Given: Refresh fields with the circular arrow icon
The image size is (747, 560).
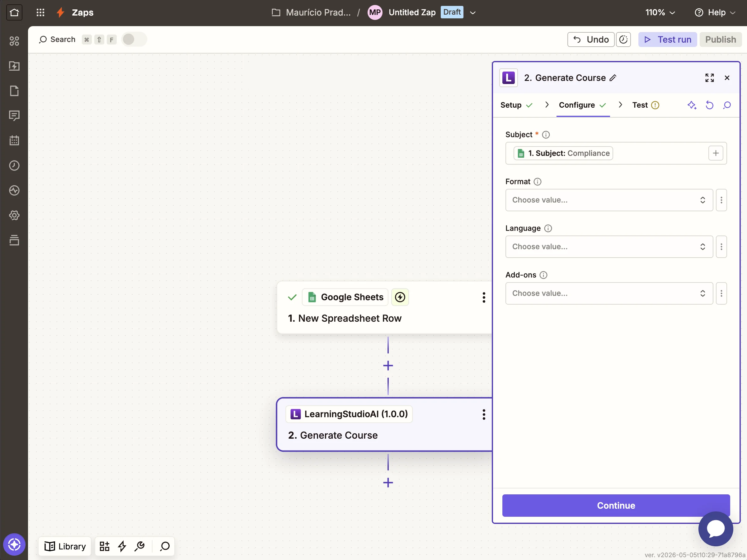Looking at the screenshot, I should tap(709, 105).
